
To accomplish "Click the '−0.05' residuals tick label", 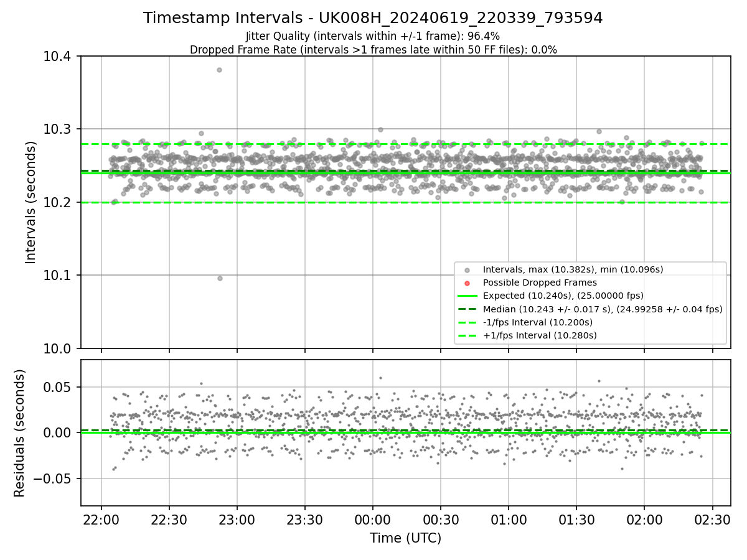I will point(54,478).
